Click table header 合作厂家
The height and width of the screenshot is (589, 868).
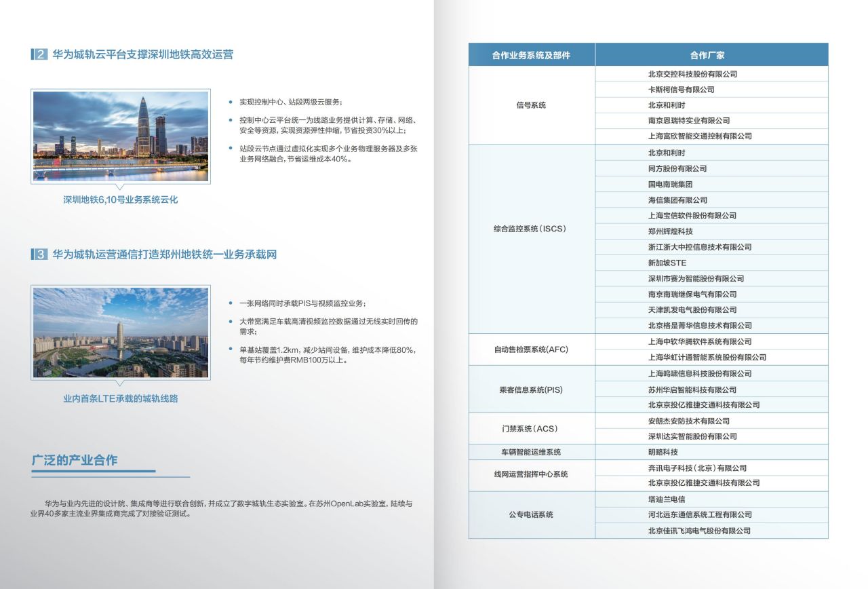coord(711,55)
